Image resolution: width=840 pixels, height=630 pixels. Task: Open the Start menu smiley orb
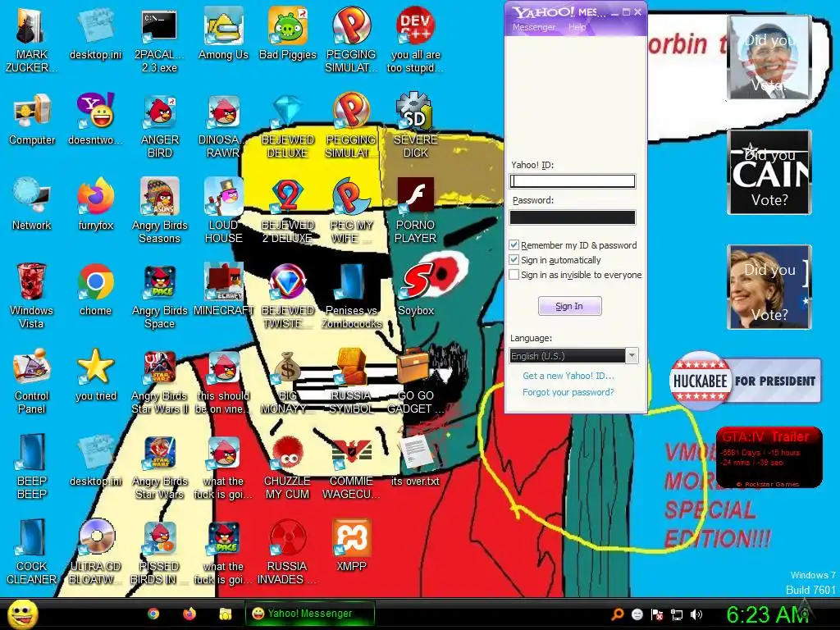(22, 614)
